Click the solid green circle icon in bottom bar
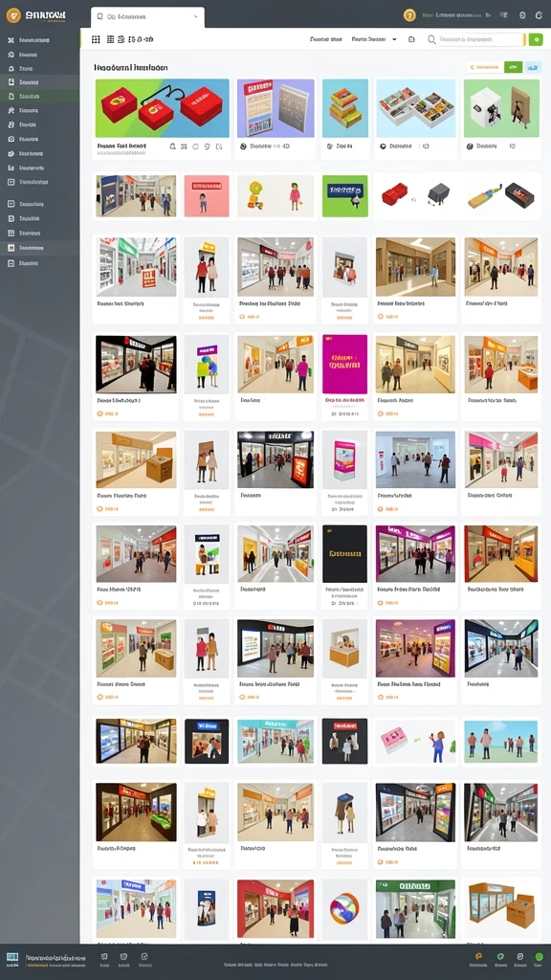The height and width of the screenshot is (980, 551). (539, 956)
